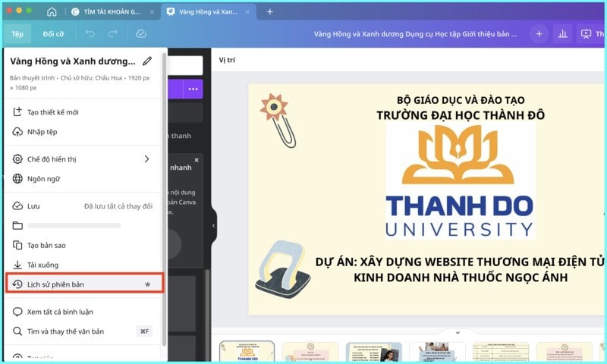
Task: Click the TRƯỜNG ĐẠI HỌC THÀNH ĐÔ heading
Action: point(461,115)
